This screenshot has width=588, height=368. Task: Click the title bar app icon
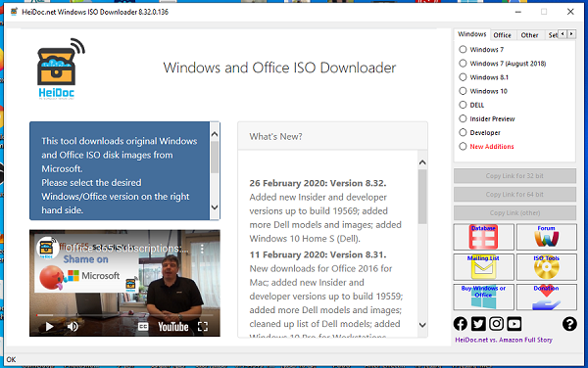pyautogui.click(x=14, y=12)
